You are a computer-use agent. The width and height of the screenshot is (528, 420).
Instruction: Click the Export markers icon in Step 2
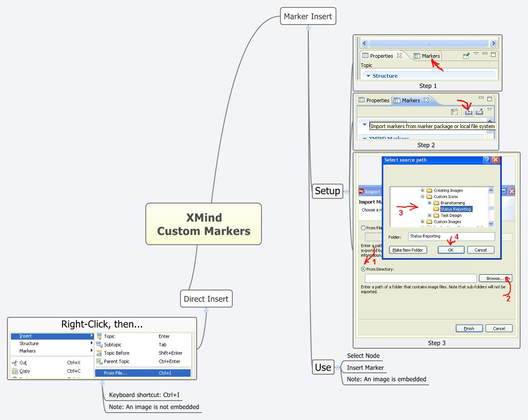click(x=479, y=111)
